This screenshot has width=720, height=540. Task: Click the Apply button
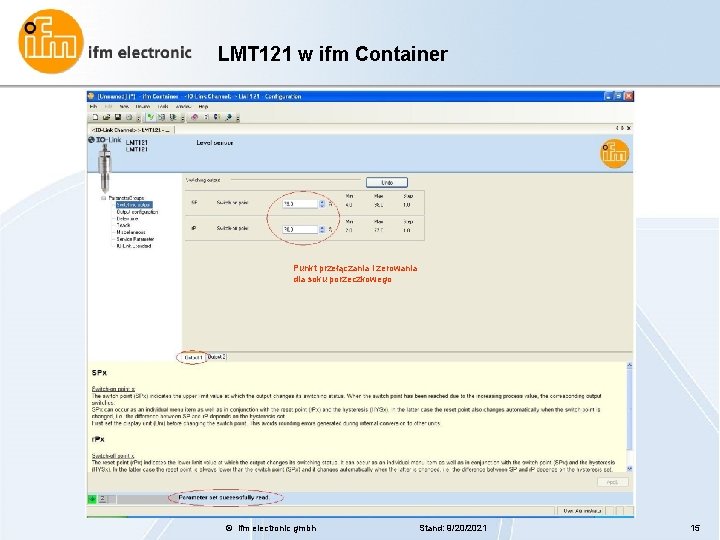613,482
